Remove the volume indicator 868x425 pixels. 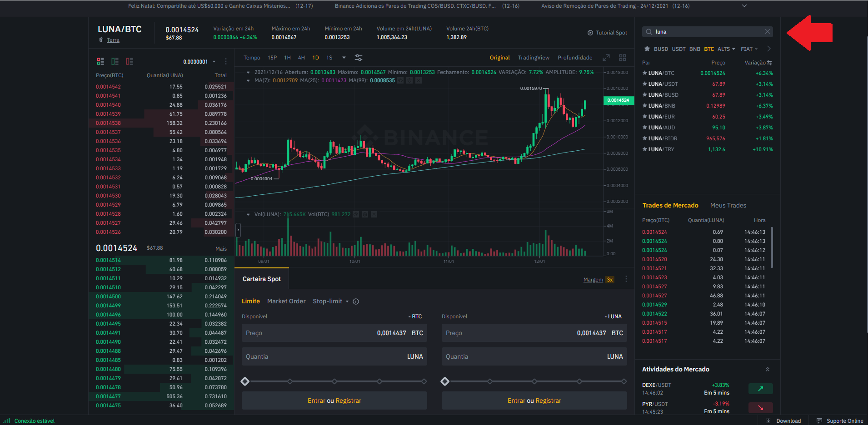tap(374, 214)
